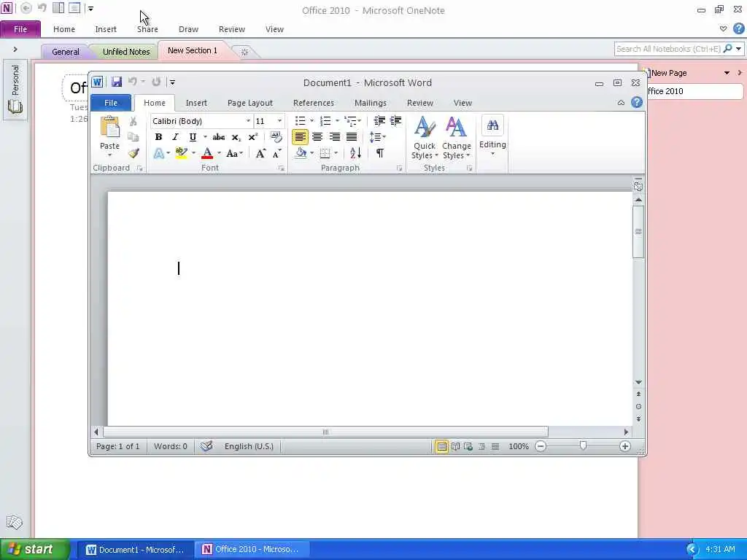747x560 pixels.
Task: Switch to Full Screen Reading view
Action: [455, 446]
